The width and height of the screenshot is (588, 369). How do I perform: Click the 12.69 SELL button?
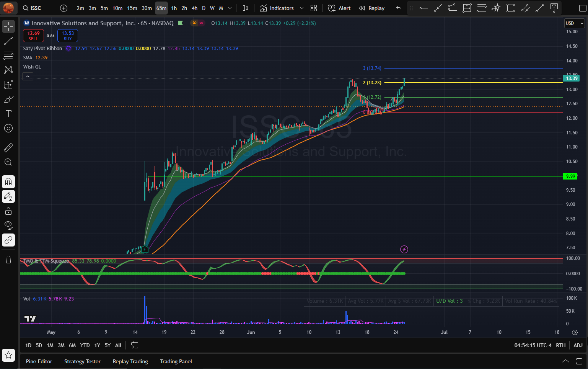(x=33, y=36)
